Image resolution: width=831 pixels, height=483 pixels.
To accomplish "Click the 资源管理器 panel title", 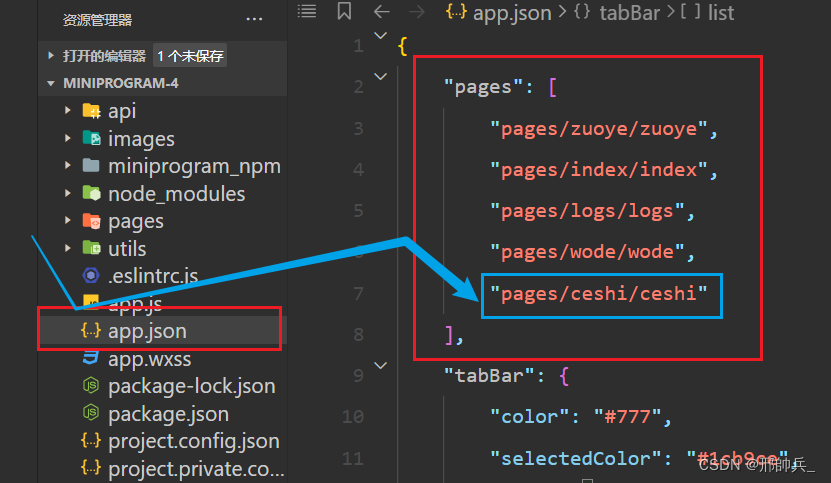I will pos(98,20).
